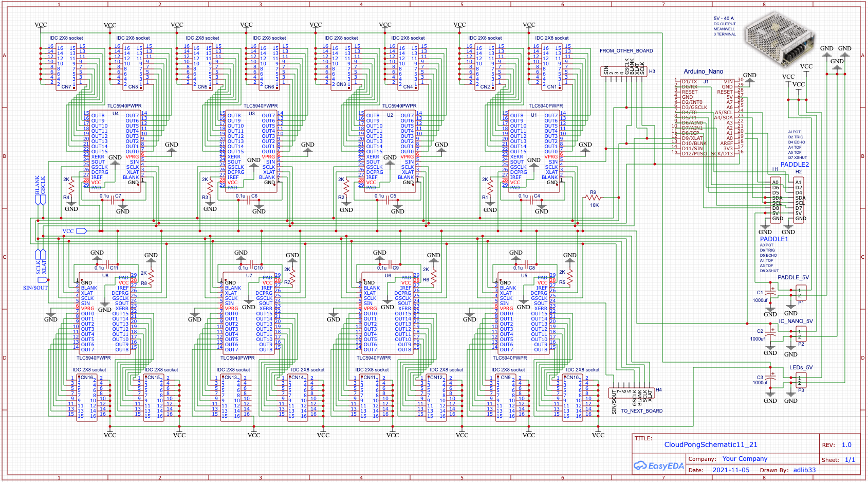The image size is (868, 482).
Task: Select the Sheet 1/1 field
Action: [x=838, y=459]
